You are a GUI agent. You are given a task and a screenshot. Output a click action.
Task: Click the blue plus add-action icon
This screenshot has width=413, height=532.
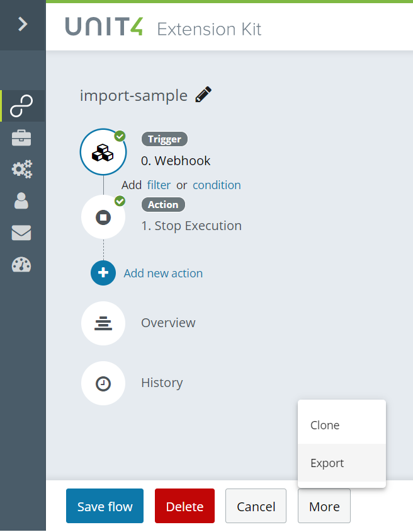(103, 273)
